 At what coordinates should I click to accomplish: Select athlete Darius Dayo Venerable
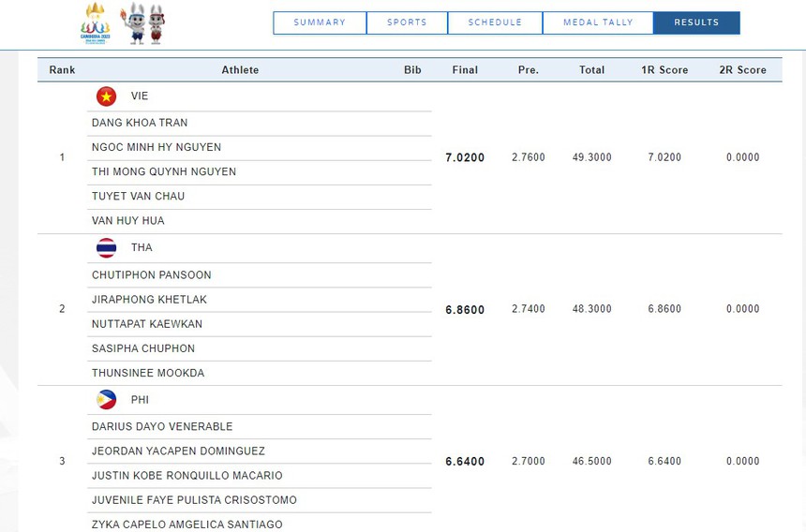pos(162,427)
